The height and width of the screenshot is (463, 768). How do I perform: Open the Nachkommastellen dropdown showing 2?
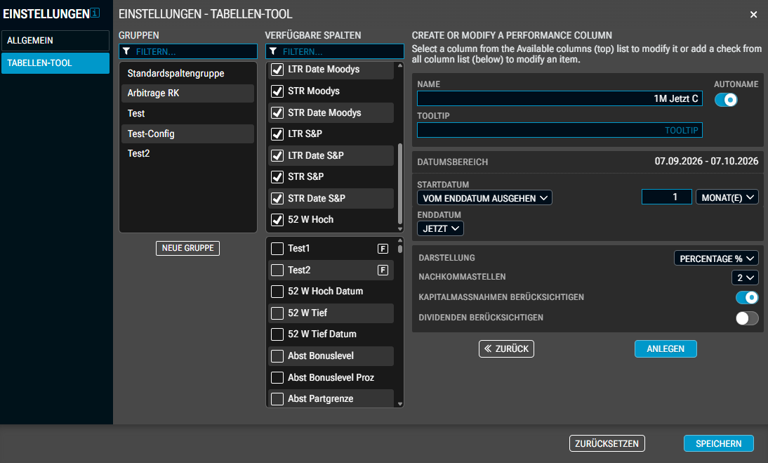(745, 278)
